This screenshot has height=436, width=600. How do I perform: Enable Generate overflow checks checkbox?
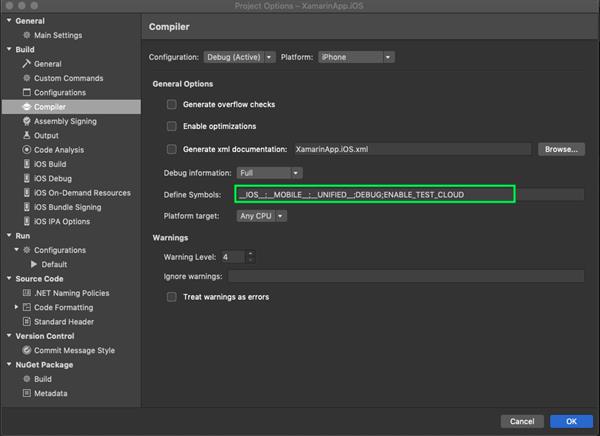172,104
